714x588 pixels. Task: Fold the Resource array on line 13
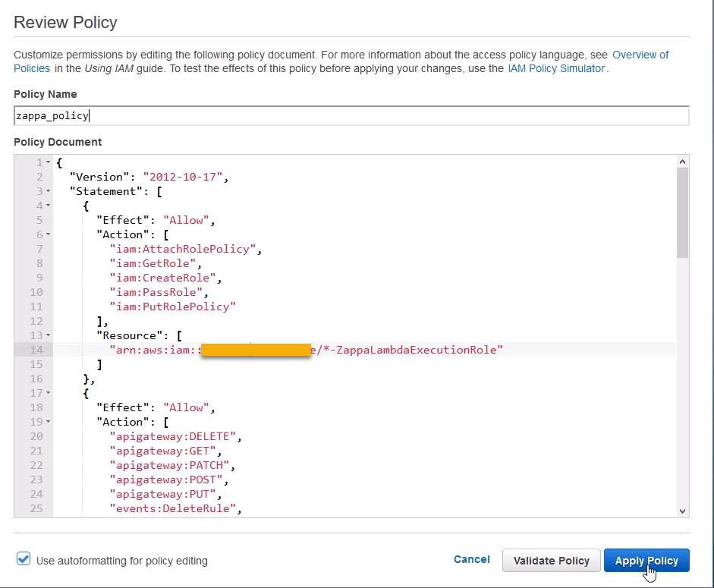point(49,335)
